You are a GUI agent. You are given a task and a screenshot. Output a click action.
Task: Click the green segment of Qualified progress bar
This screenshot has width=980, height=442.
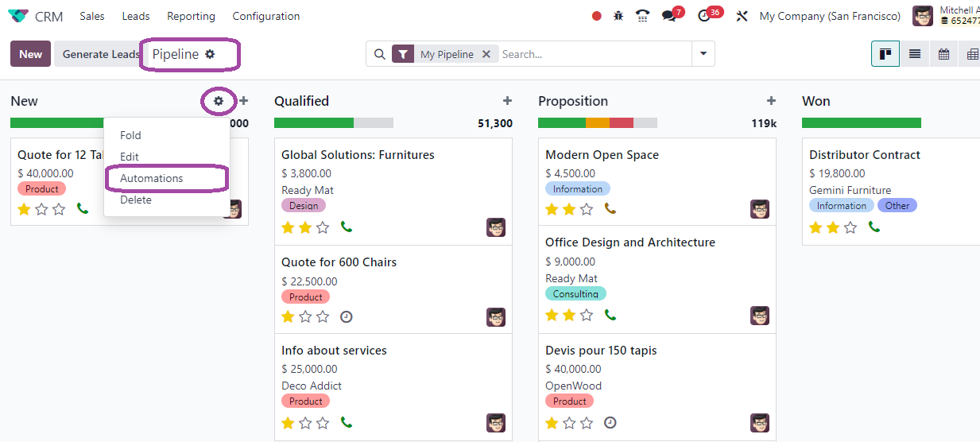click(x=314, y=123)
